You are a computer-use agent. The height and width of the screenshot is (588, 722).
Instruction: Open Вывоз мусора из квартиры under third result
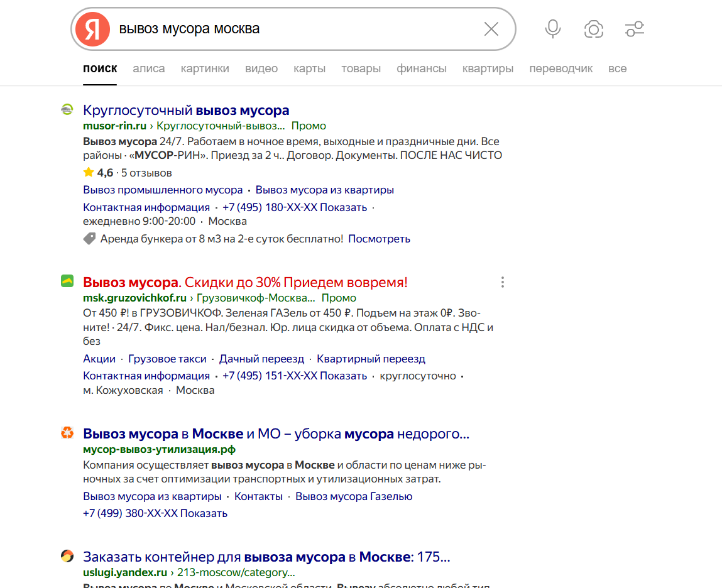coord(152,496)
